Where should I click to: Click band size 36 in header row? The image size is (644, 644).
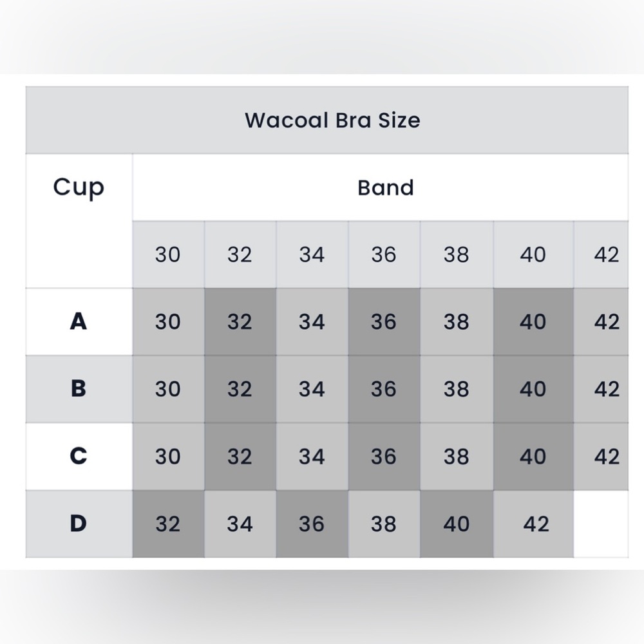(384, 254)
